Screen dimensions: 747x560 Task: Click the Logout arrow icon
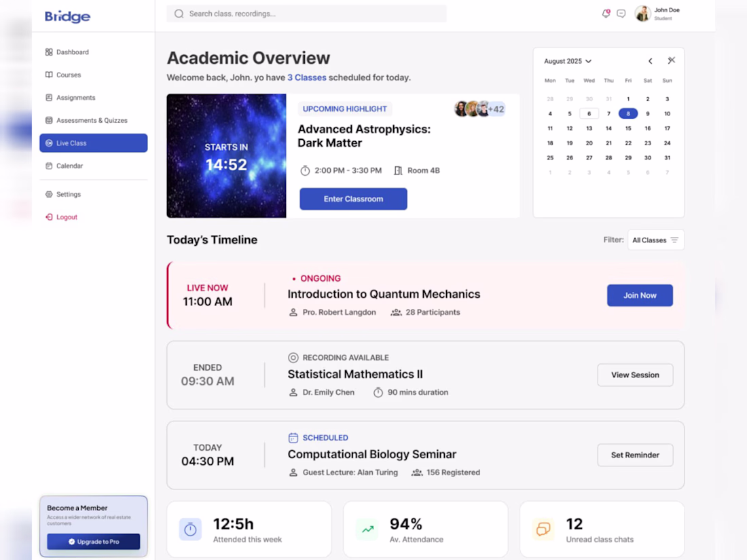[49, 217]
